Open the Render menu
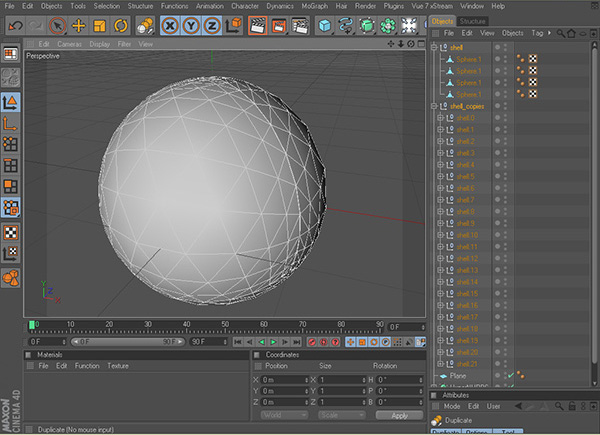Viewport: 600px width, 435px height. tap(365, 6)
